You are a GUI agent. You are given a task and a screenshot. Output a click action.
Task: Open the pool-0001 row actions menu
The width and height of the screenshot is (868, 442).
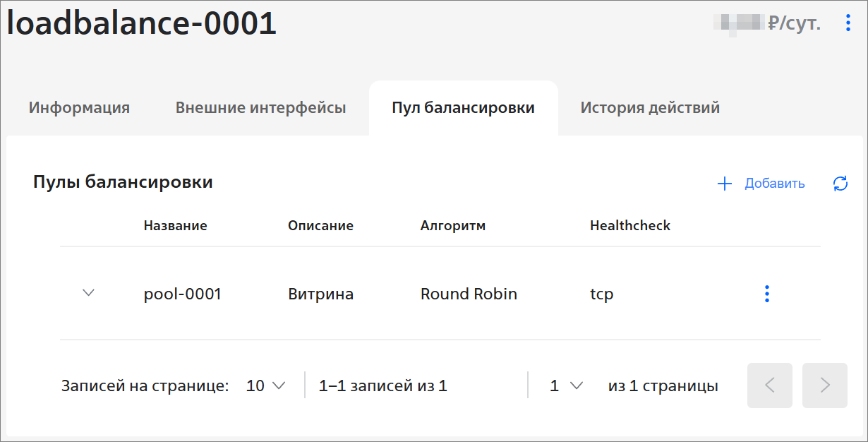click(767, 294)
